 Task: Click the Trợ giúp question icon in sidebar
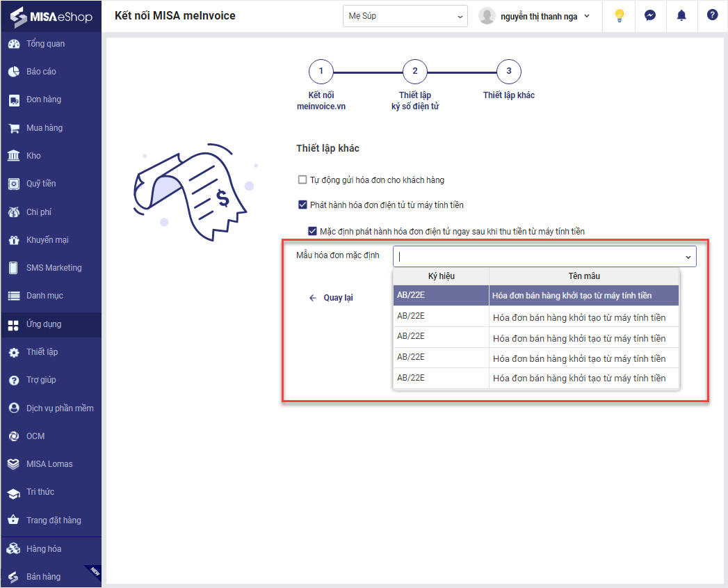14,381
